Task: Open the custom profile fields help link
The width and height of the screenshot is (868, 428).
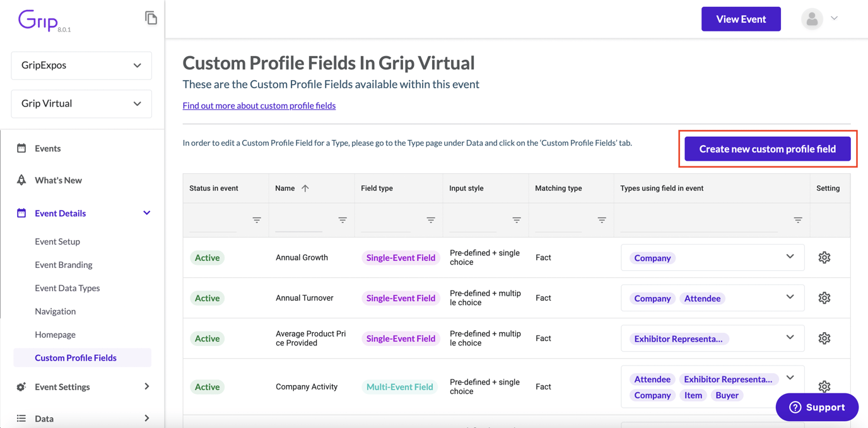Action: click(x=259, y=105)
